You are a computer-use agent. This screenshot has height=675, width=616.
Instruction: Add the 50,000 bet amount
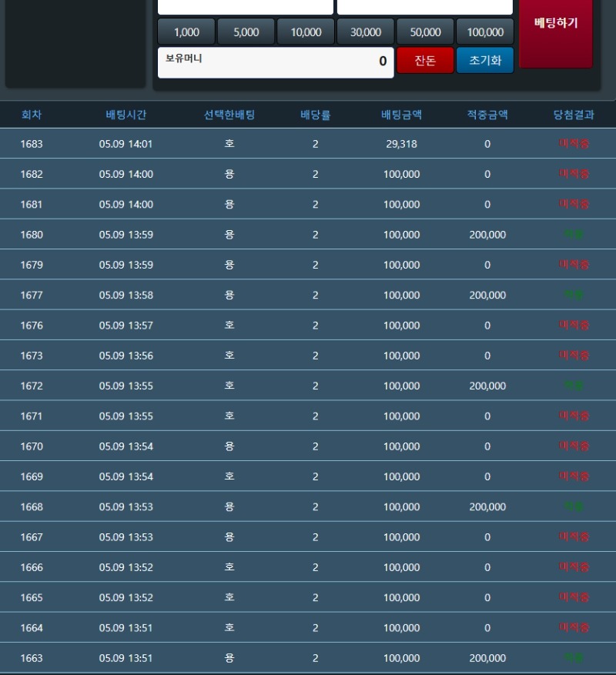coord(425,32)
